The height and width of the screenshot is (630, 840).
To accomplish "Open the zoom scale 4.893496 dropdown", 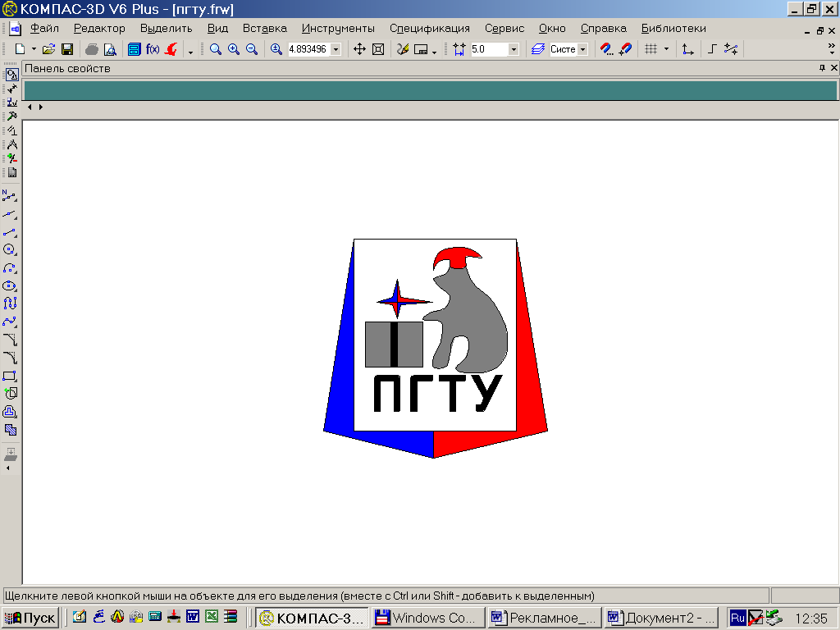I will tap(336, 49).
